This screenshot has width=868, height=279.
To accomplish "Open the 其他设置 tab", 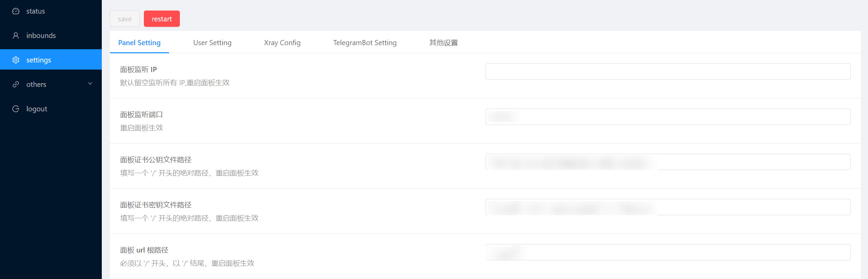I will coord(443,43).
